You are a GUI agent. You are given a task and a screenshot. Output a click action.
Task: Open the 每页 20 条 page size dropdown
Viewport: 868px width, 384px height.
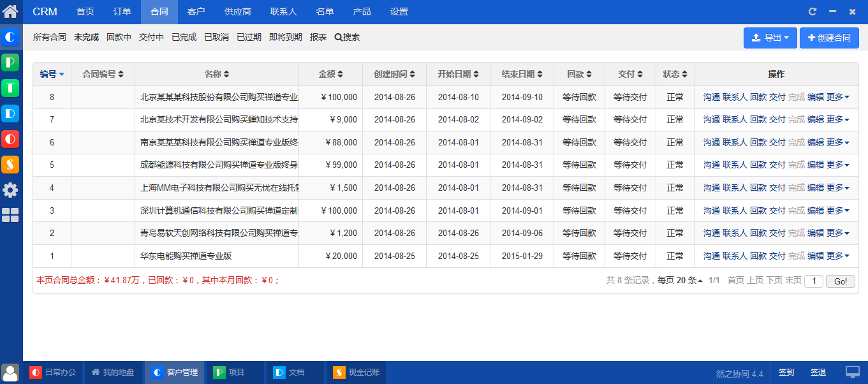tap(680, 280)
